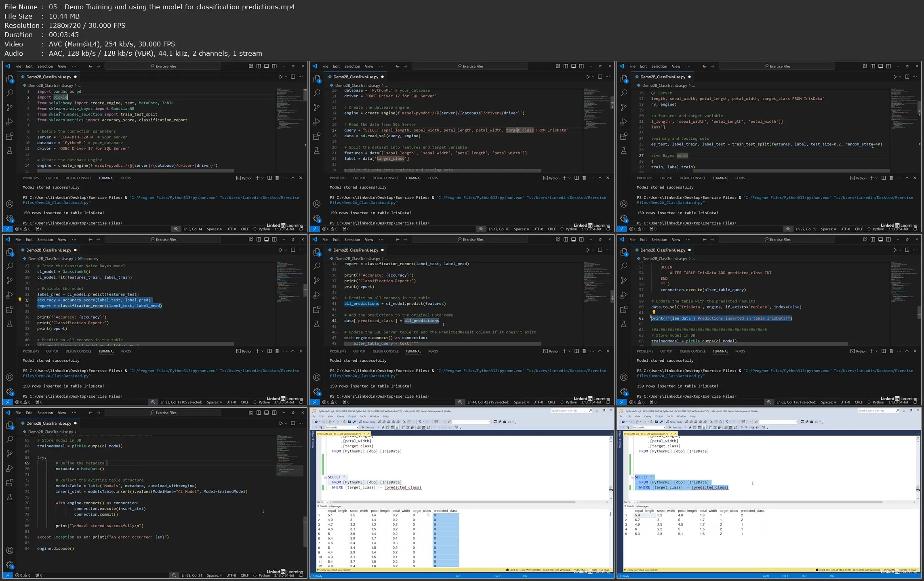Screen dimensions: 924x581
Task: Toggle Panel layout icon in the Ln 17, Col 76 title bar
Action: point(573,66)
